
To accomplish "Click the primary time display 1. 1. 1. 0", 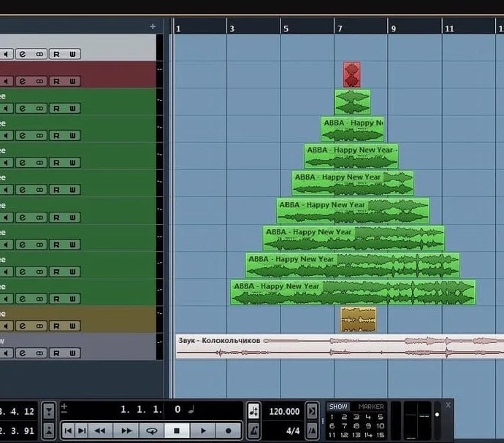I will [x=150, y=409].
